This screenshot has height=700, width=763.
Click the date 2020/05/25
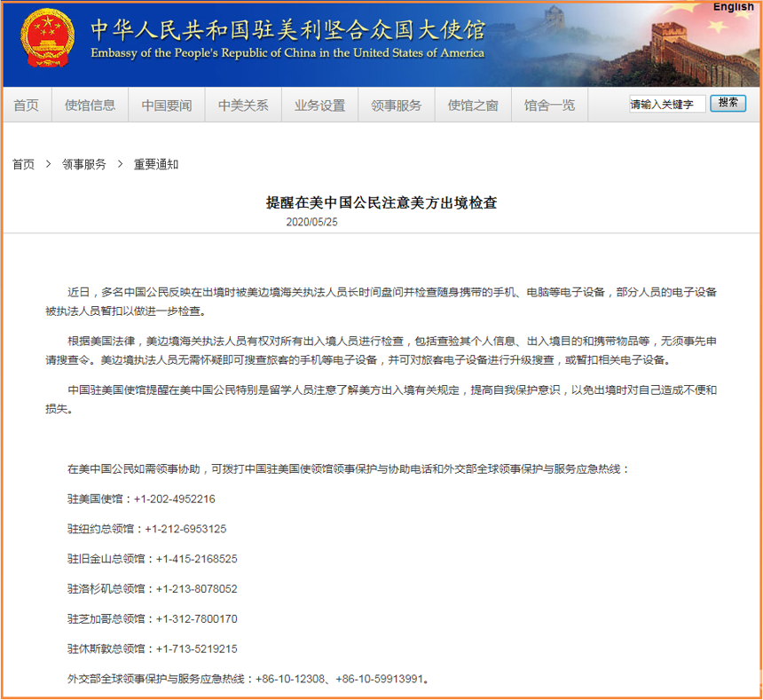pos(311,222)
